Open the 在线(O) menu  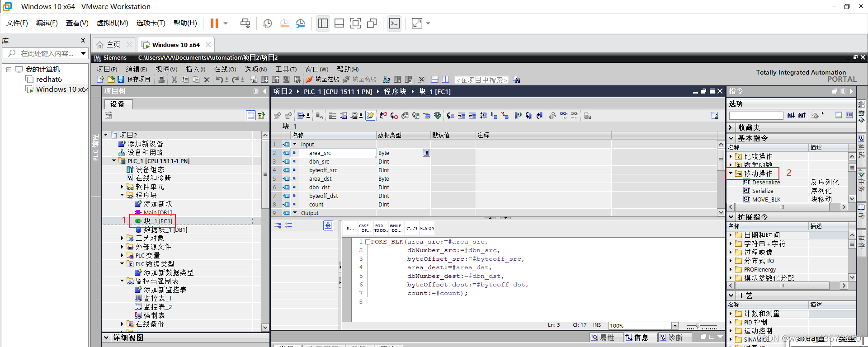click(x=225, y=69)
